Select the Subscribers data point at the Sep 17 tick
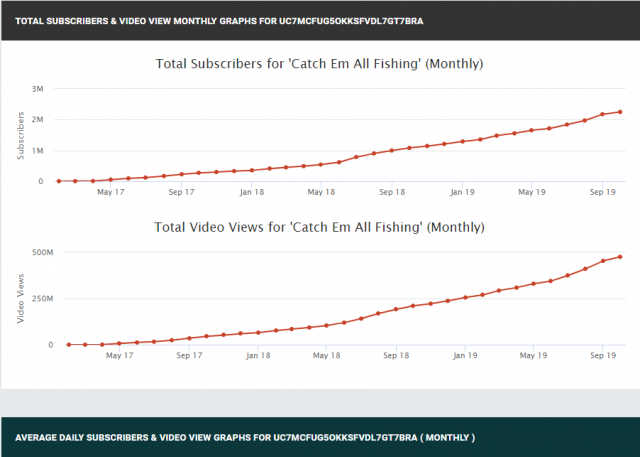Viewport: 640px width, 457px height. pyautogui.click(x=182, y=174)
